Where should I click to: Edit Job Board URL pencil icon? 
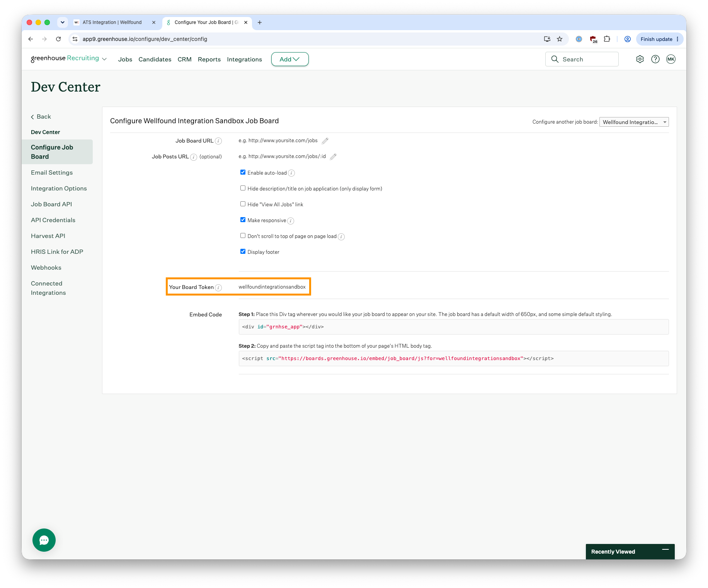click(x=325, y=141)
